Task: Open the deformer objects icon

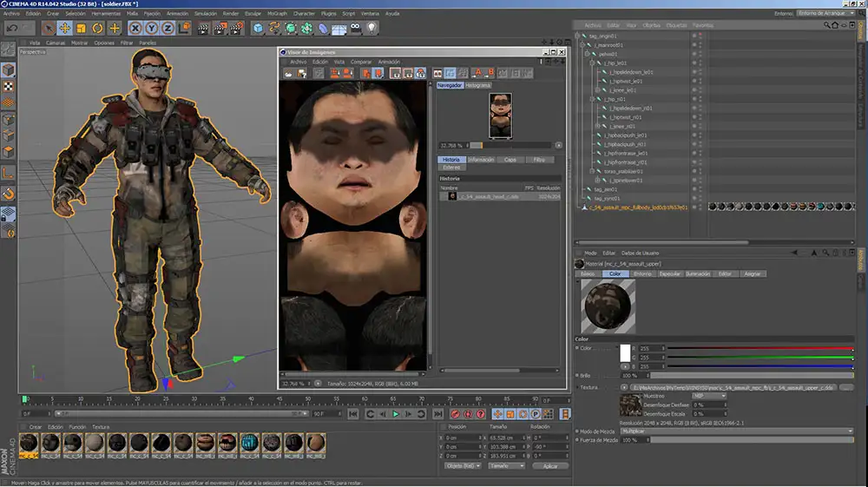Action: pyautogui.click(x=323, y=28)
